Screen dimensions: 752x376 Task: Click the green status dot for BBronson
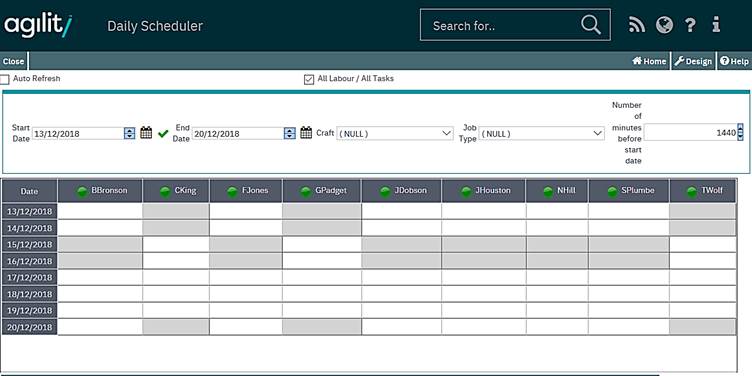tap(82, 191)
